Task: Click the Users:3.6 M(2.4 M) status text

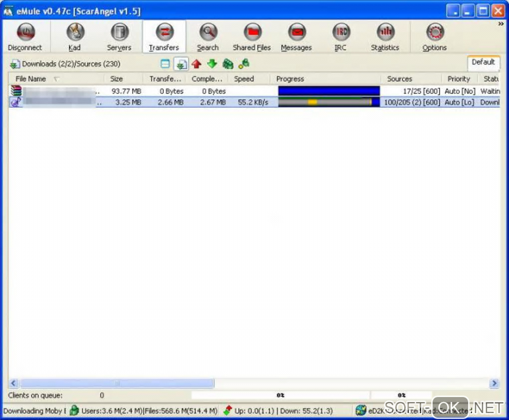Action: 112,411
